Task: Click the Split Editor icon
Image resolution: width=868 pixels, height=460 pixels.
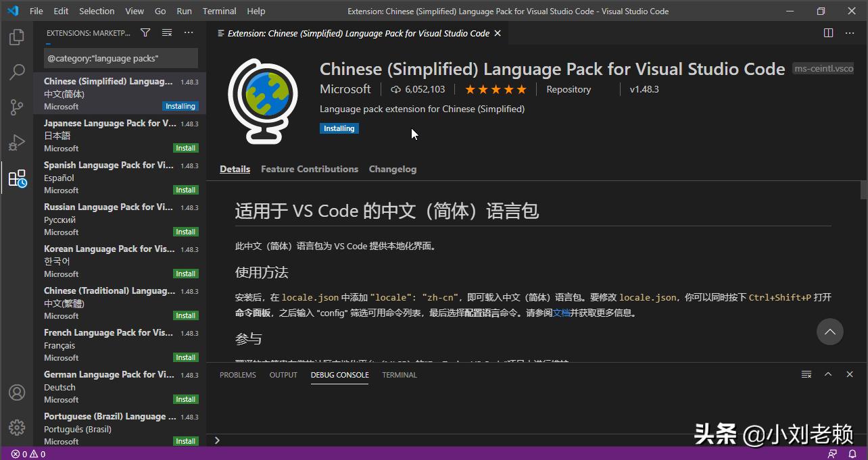Action: click(x=828, y=32)
